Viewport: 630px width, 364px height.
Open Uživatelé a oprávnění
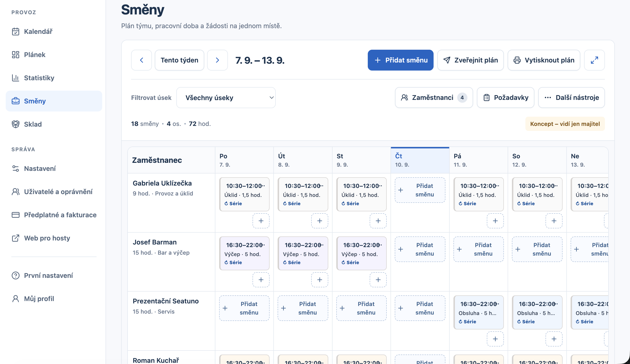(54, 192)
